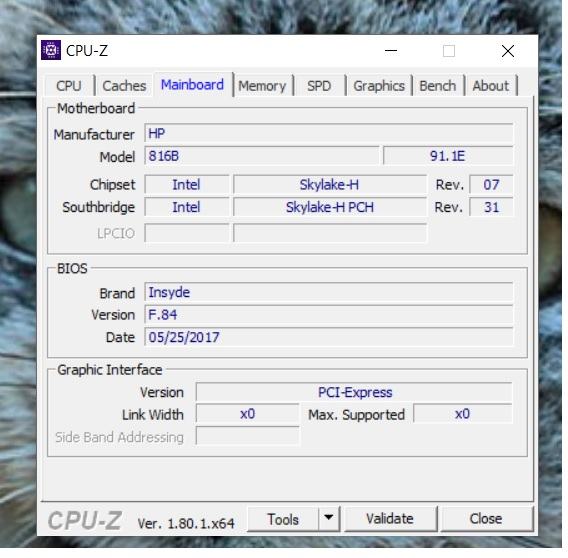568x558 pixels.
Task: Click the version text Ver. 1.80.1.x64
Action: (x=186, y=523)
